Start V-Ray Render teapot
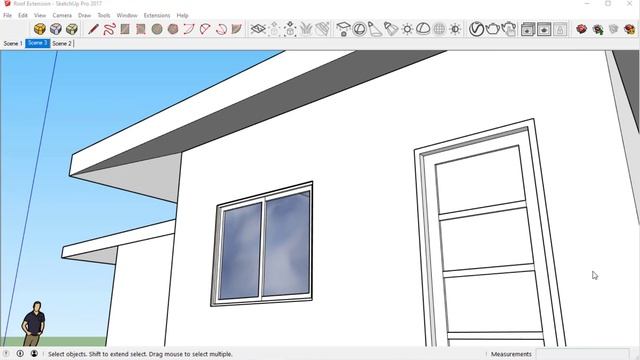This screenshot has height=360, width=640. [x=493, y=29]
